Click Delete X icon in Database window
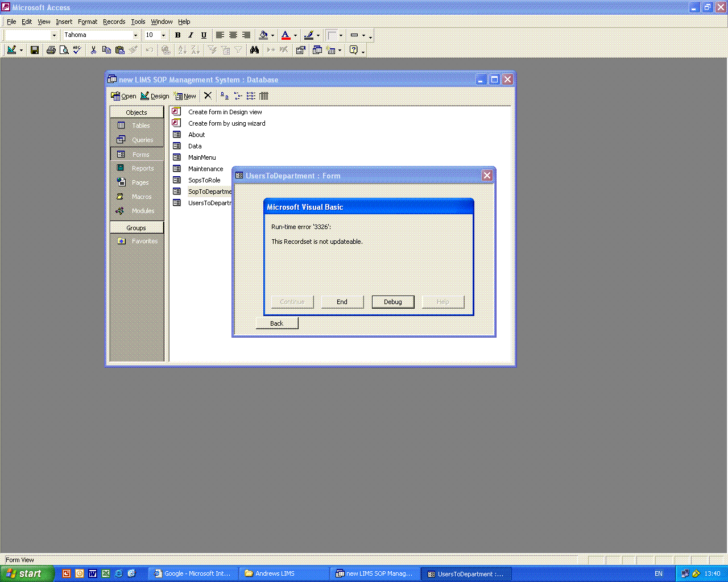 208,95
